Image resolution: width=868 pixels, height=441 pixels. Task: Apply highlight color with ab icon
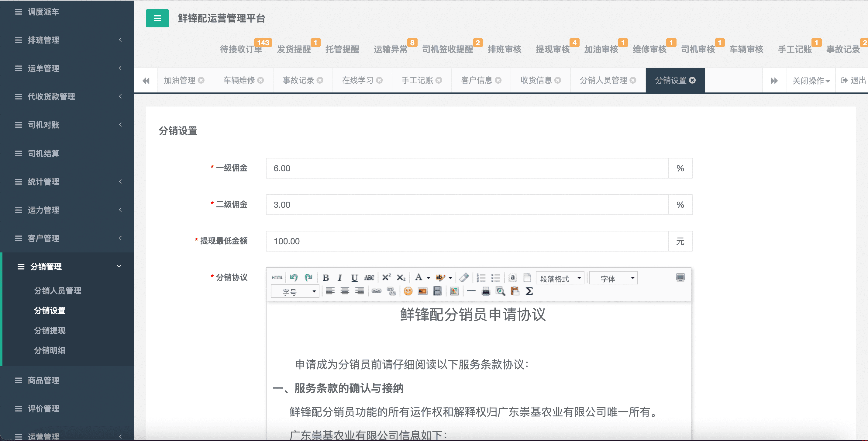[440, 277]
